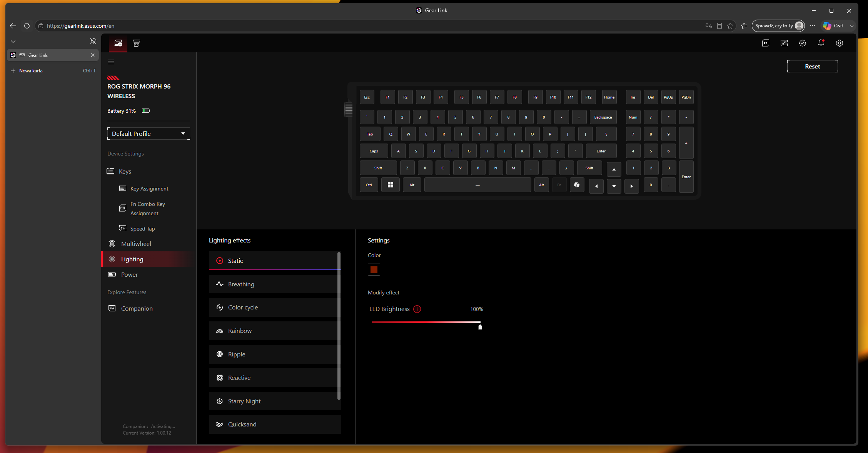
Task: Click the LED Brightness slider track
Action: pyautogui.click(x=426, y=322)
